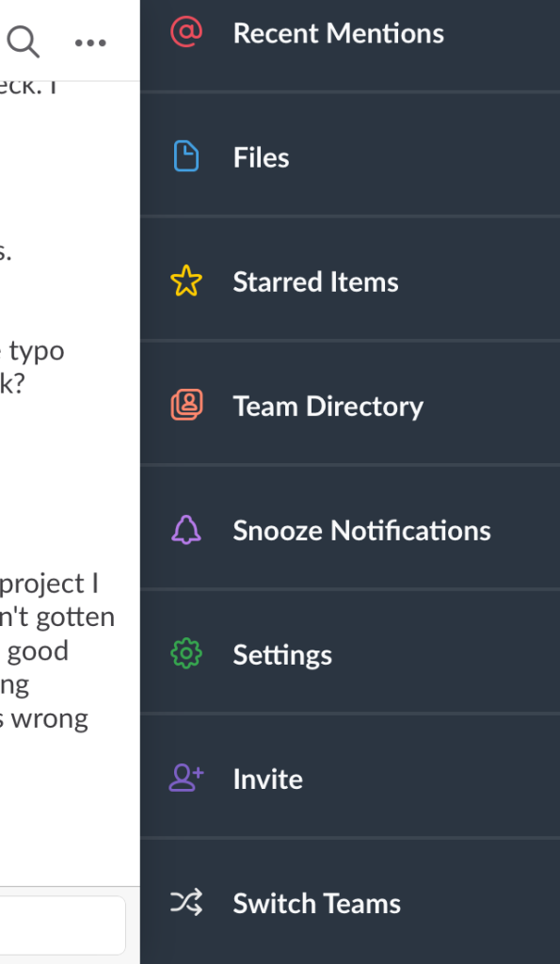Screen dimensions: 560x964
Task: Click the three-dot more options icon
Action: [x=90, y=43]
